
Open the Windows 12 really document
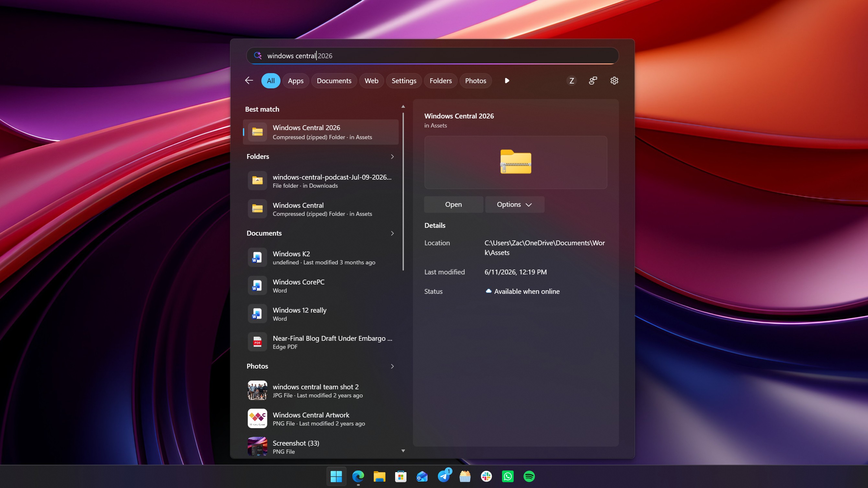[320, 314]
